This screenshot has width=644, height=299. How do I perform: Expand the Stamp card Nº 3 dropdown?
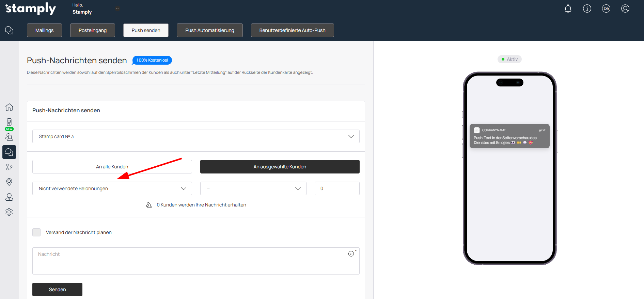196,136
